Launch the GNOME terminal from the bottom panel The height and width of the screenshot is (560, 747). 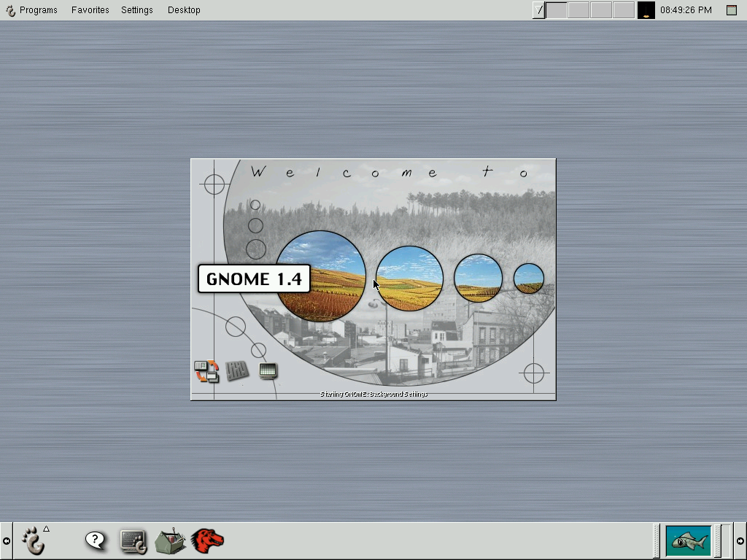(133, 540)
